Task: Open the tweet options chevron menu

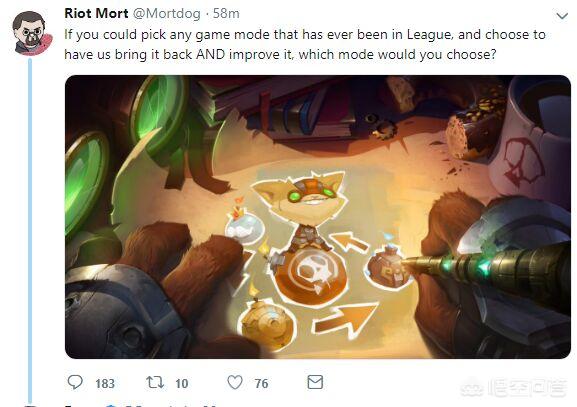Action: 562,16
